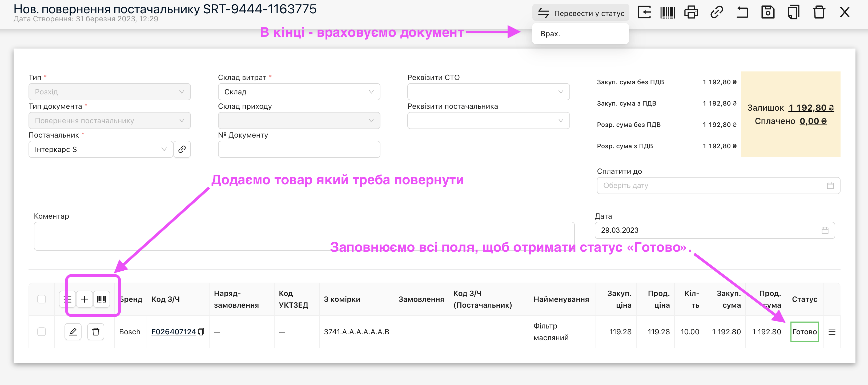Check the Bosch row checkbox
The width and height of the screenshot is (868, 385).
(x=41, y=332)
